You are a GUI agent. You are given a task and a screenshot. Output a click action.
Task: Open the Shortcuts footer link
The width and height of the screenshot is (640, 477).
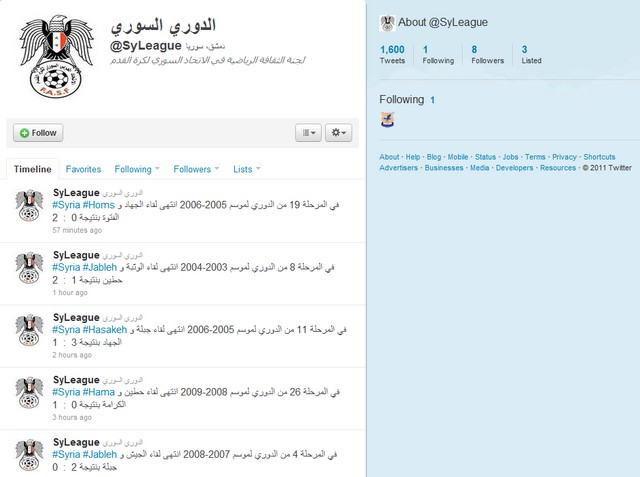pyautogui.click(x=599, y=157)
